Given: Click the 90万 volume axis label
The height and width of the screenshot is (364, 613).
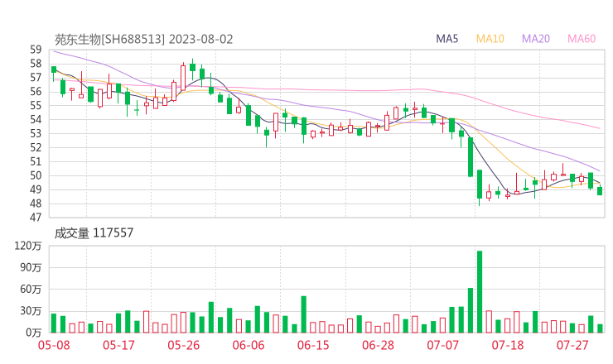Looking at the screenshot, I should pyautogui.click(x=31, y=267).
